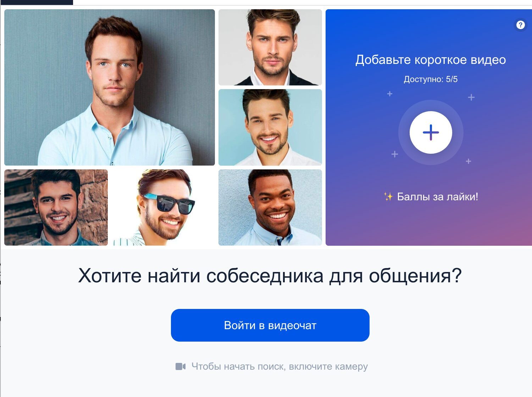Click the small plus above-left of circle

click(x=390, y=94)
